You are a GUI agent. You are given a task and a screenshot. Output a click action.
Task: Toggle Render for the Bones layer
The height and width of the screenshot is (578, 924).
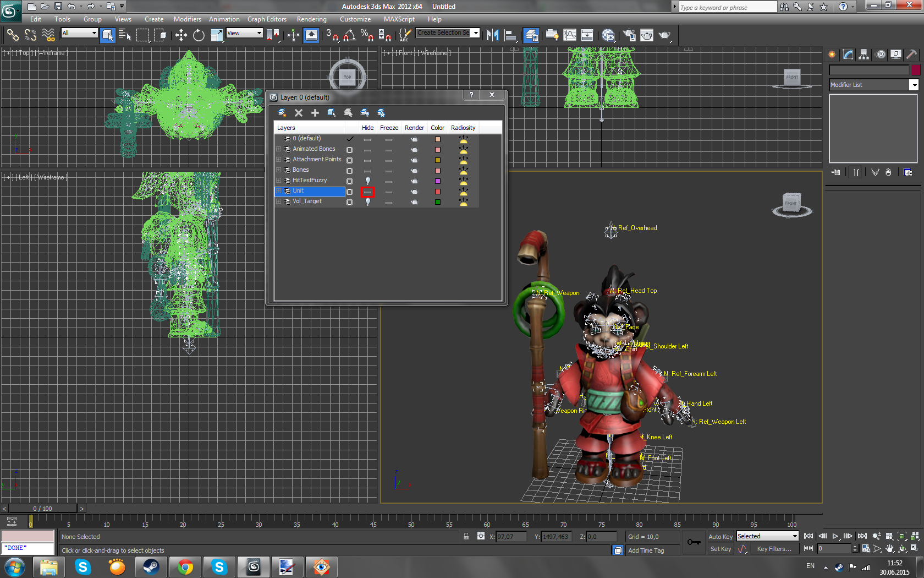[x=414, y=170]
